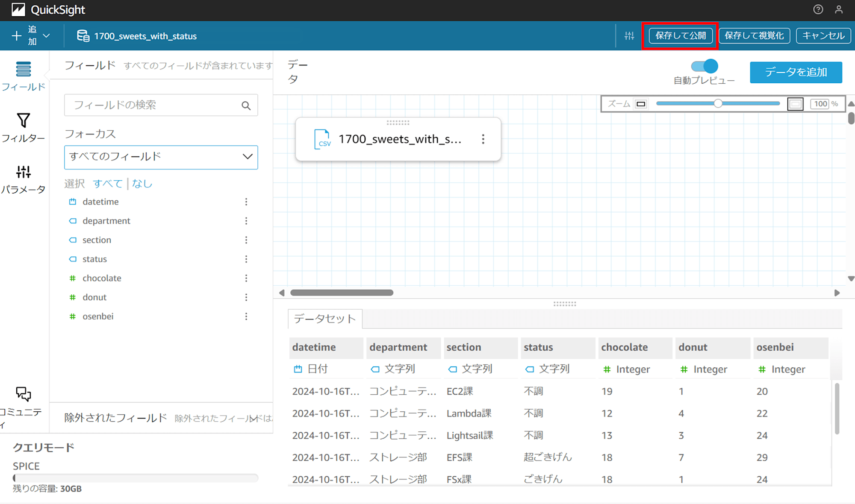Screen dimensions: 855x504
Task: Change section column type 文字列
Action: (x=470, y=369)
